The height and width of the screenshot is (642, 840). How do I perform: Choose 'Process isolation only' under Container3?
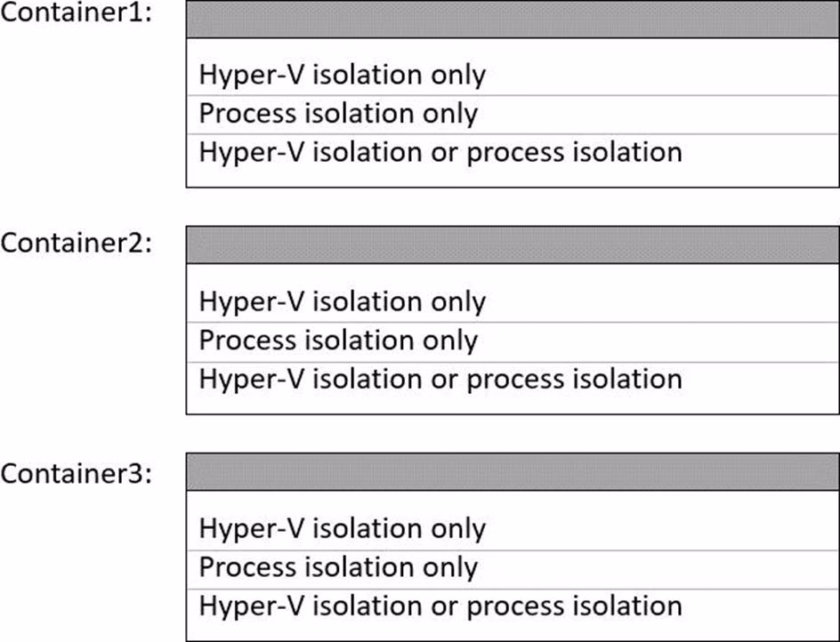click(x=338, y=567)
